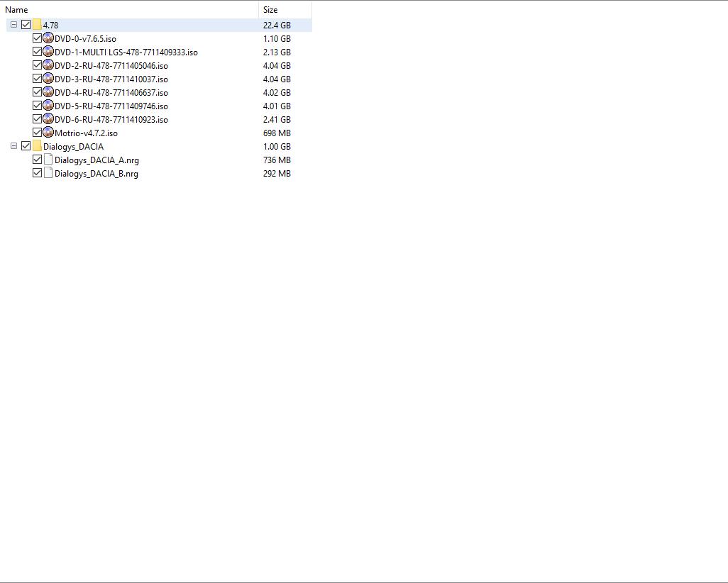728x583 pixels.
Task: Click the 292 MB size value
Action: pyautogui.click(x=277, y=174)
